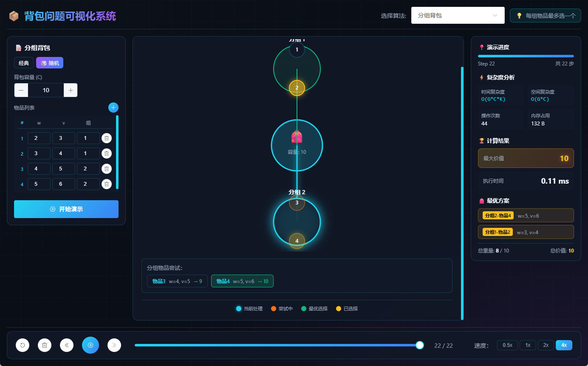Click the 分组2-物品4 solution entry
Screen dimensions: 588x366
point(526,216)
